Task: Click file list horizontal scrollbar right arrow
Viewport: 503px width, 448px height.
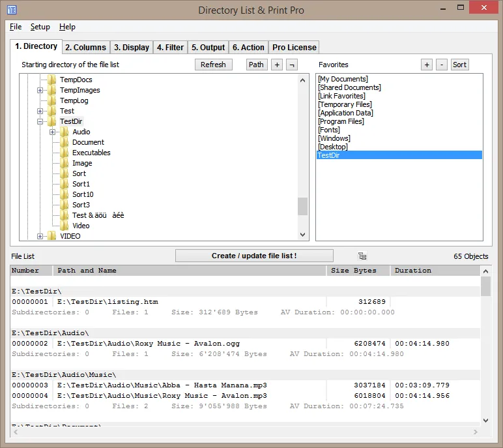Action: click(476, 432)
